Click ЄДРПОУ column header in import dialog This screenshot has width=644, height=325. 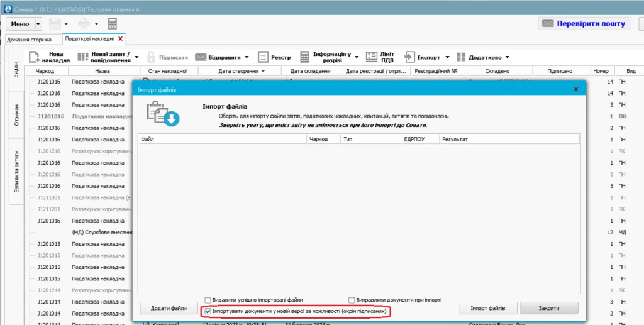(419, 139)
